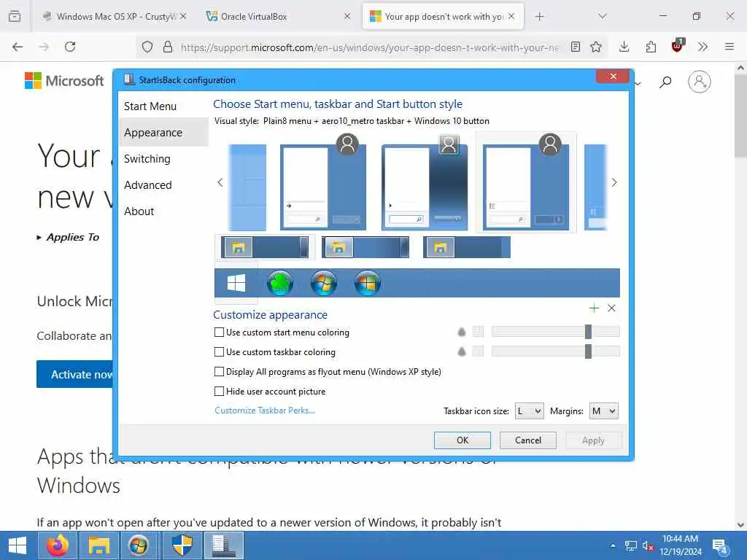Open File Explorer from the taskbar

coord(98,545)
